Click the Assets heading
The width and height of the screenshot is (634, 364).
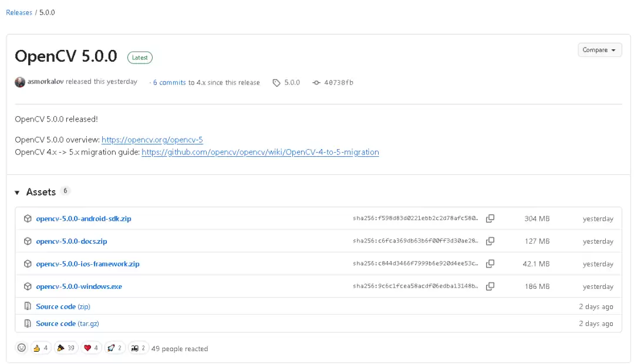[x=41, y=192]
